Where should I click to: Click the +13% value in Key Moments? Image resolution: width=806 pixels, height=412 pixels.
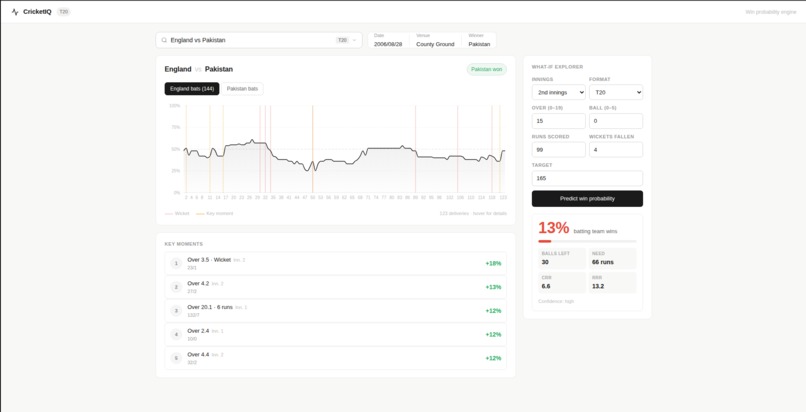click(493, 287)
